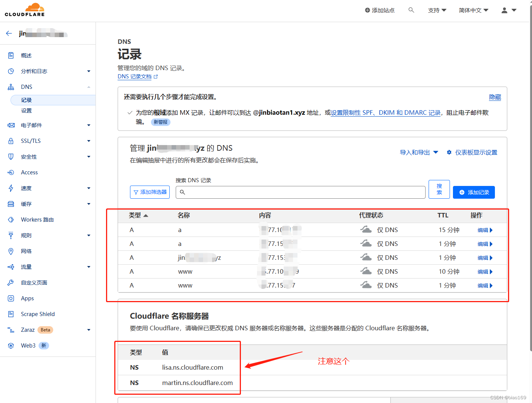Expand the 安全性 sidebar section
Viewport: 532px width, 403px height.
89,157
